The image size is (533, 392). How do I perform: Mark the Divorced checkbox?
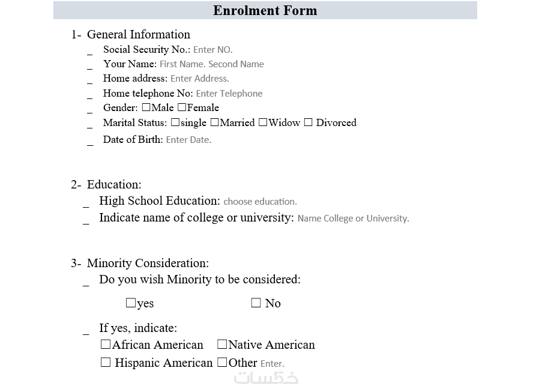pyautogui.click(x=308, y=122)
